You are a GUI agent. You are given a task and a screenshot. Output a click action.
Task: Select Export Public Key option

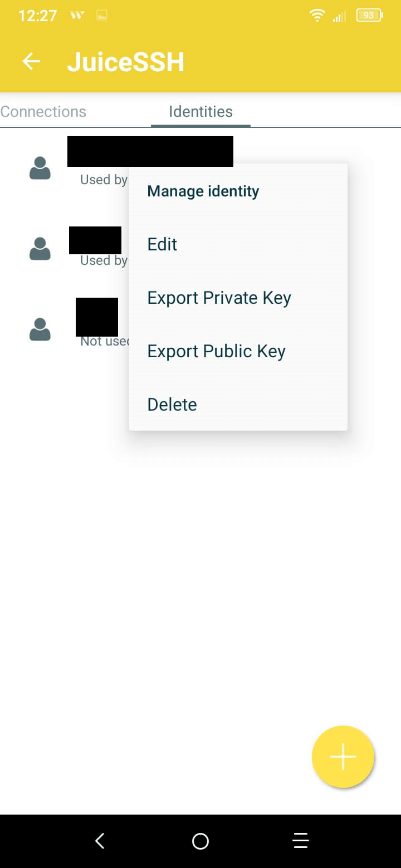[x=216, y=352]
